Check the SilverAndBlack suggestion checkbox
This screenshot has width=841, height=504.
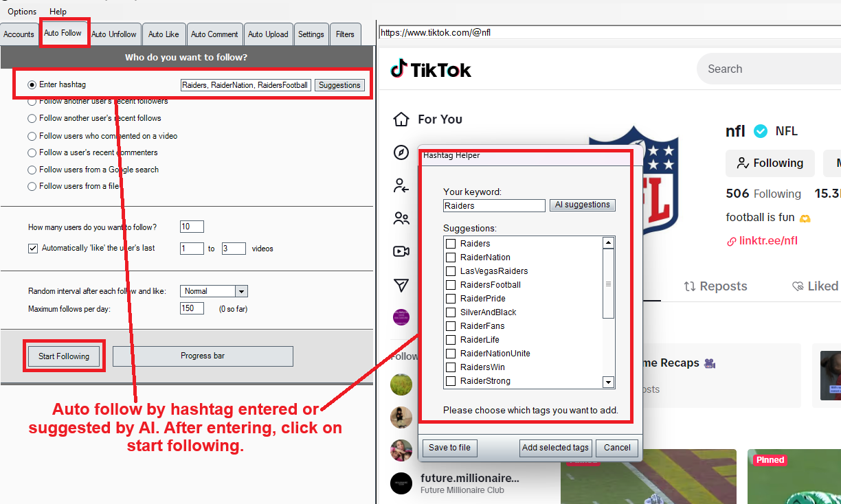[451, 312]
